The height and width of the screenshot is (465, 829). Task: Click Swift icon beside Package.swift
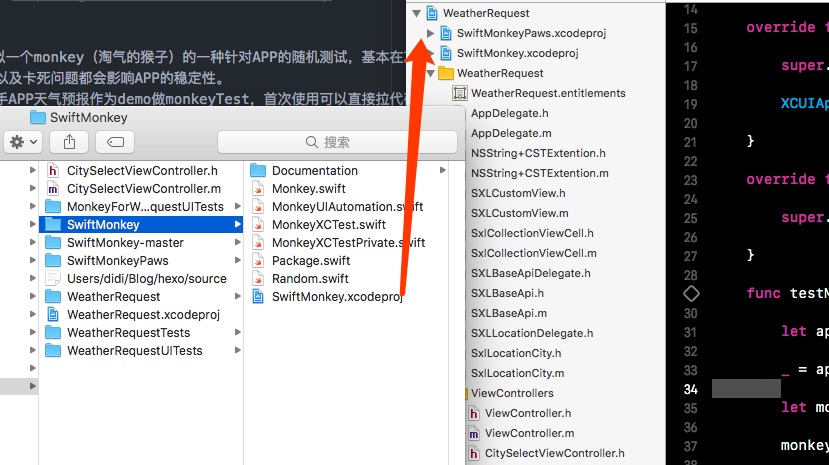click(x=258, y=261)
